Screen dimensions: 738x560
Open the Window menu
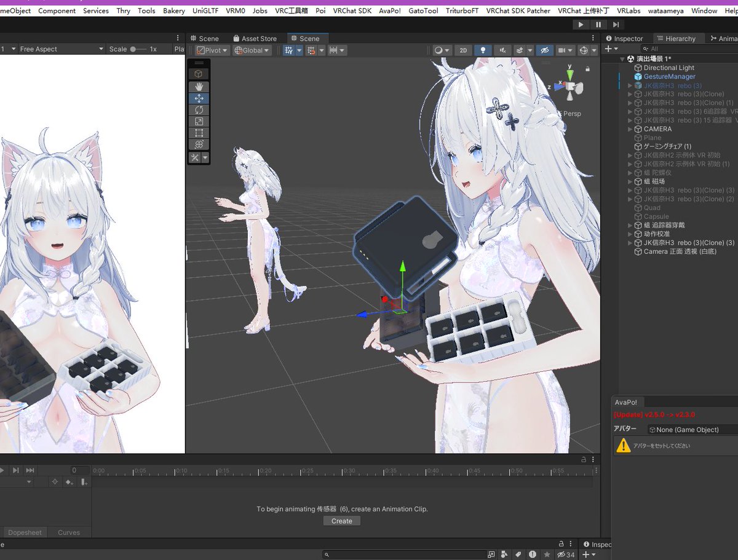(x=704, y=10)
